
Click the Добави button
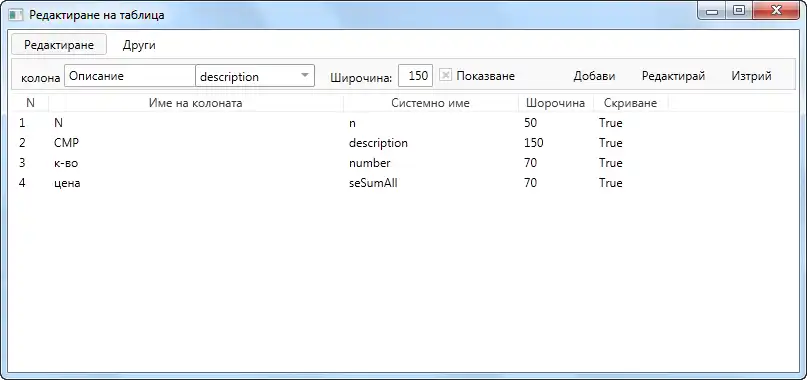pos(594,76)
